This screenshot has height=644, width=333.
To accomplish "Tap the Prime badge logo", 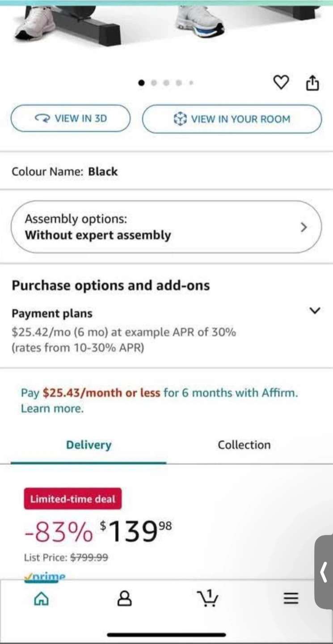I will coord(45,576).
